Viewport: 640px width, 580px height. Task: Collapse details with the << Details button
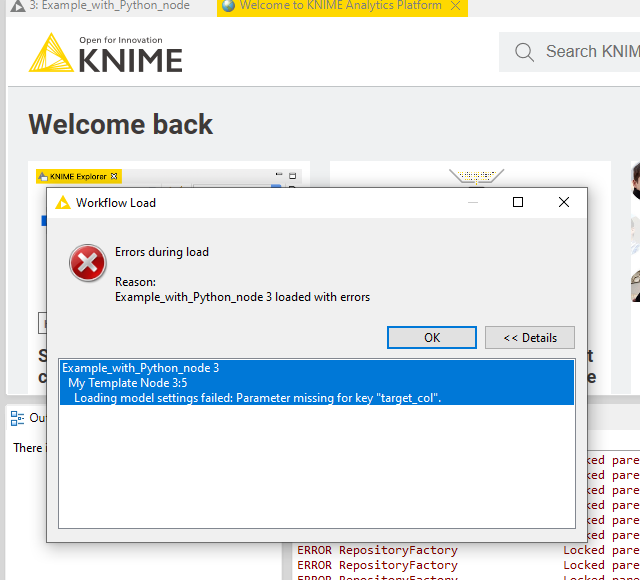tap(530, 338)
